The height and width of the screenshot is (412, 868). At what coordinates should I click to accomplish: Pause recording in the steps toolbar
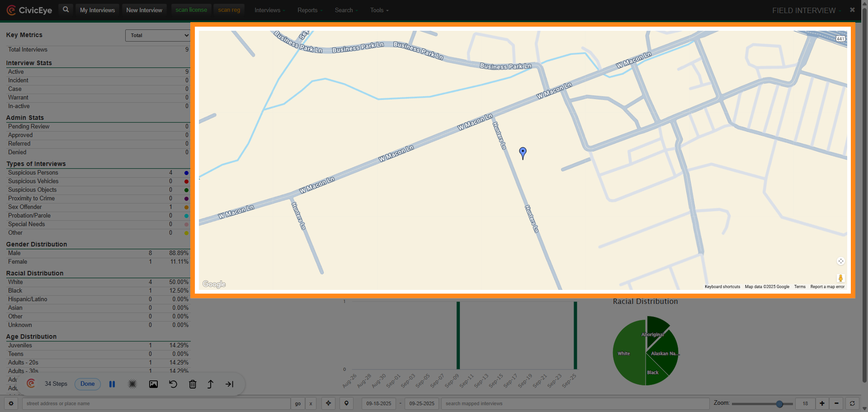[112, 384]
